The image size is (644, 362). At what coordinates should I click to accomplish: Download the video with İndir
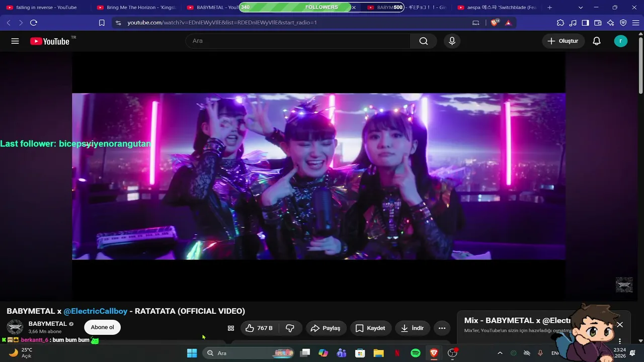[413, 328]
